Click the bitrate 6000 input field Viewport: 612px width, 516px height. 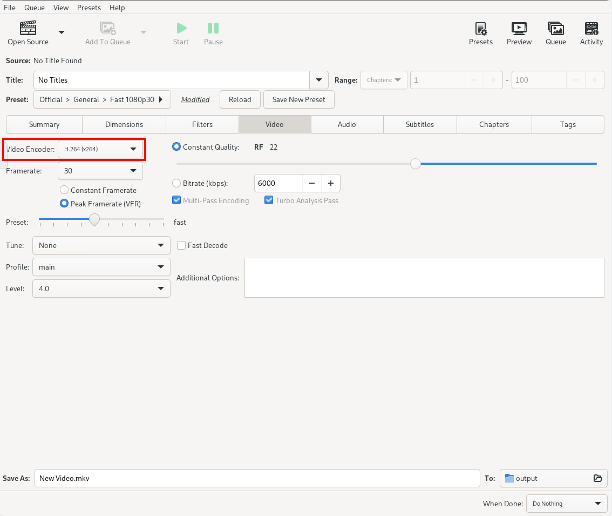tap(278, 183)
